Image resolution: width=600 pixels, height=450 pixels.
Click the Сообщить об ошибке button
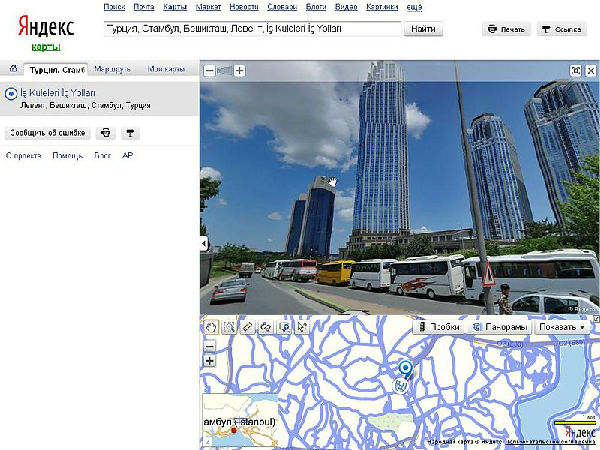[47, 133]
